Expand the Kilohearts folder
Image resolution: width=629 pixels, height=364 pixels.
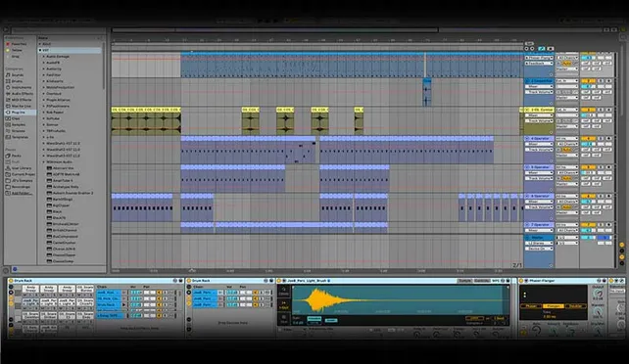44,81
